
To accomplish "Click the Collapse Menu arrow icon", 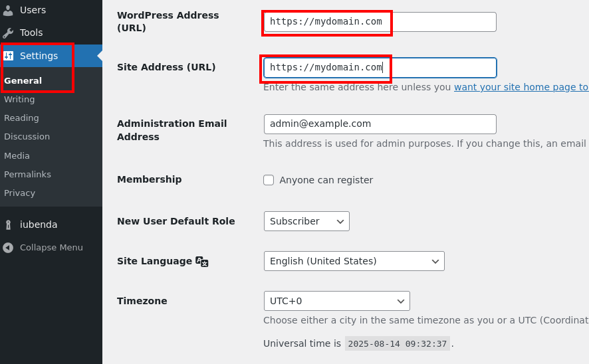I will 8,248.
